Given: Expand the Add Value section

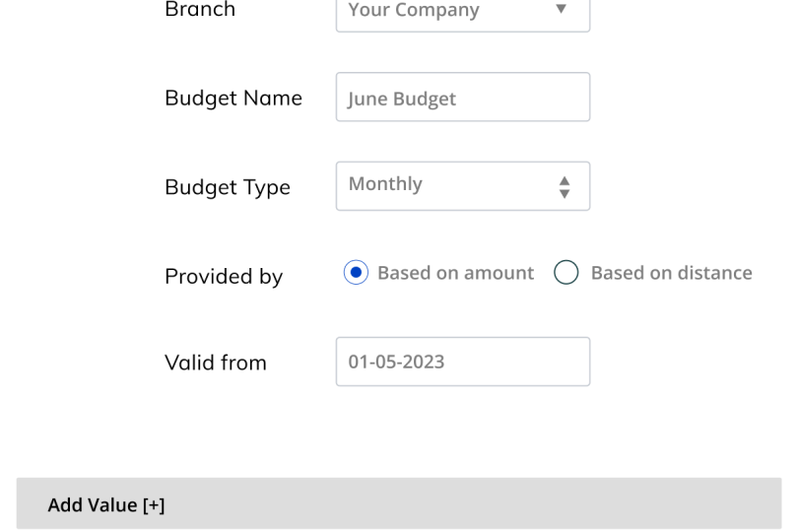Looking at the screenshot, I should click(x=398, y=504).
